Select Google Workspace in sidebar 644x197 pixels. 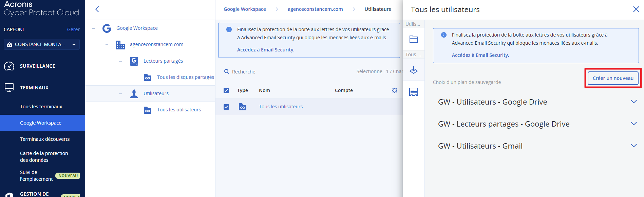click(x=42, y=123)
